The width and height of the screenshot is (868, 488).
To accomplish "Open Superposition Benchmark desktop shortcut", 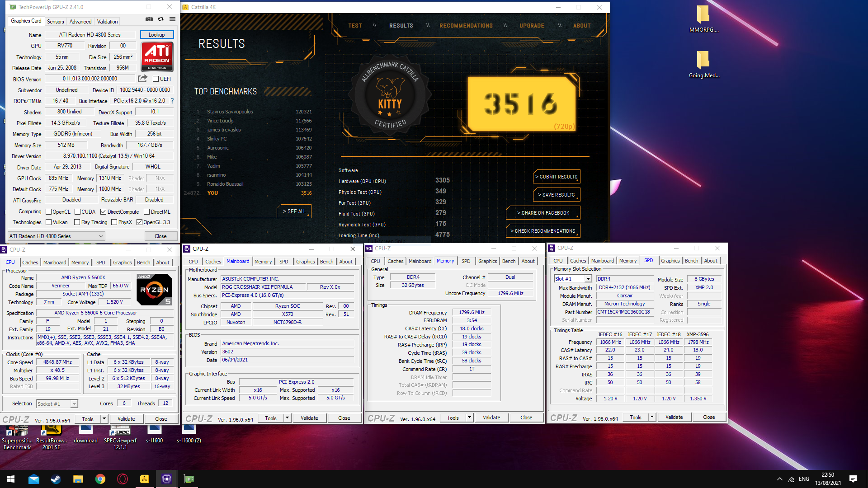I will (17, 437).
